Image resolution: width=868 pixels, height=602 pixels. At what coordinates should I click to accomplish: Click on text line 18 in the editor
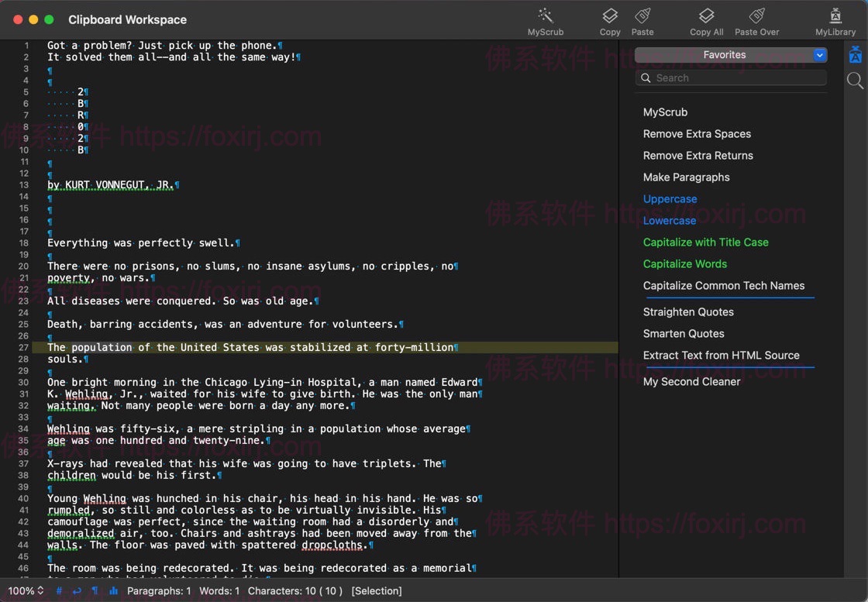[x=139, y=243]
